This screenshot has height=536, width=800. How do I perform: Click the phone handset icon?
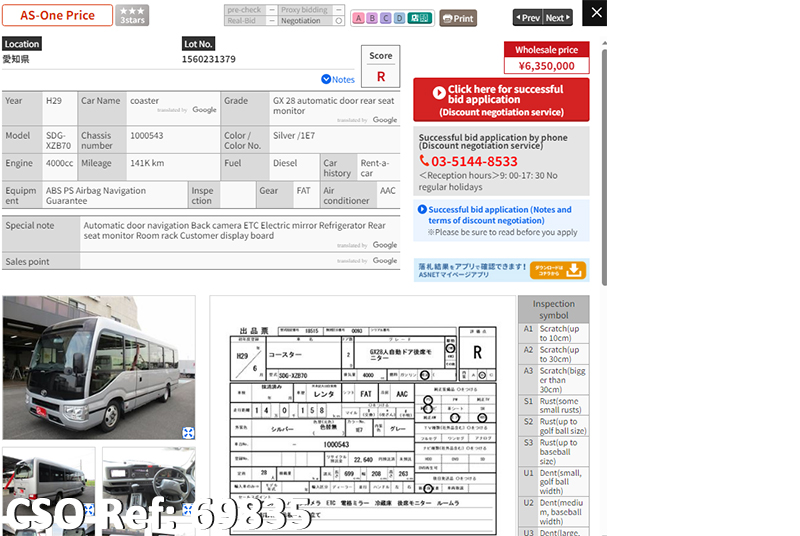click(x=424, y=161)
